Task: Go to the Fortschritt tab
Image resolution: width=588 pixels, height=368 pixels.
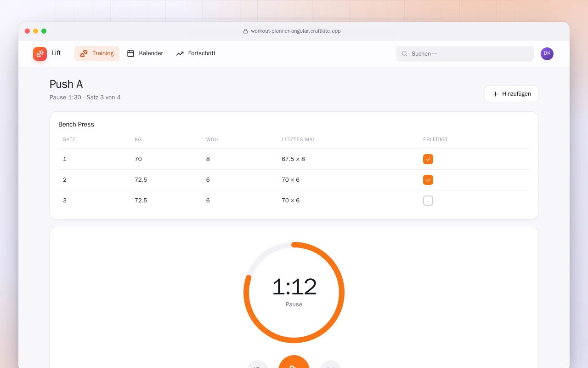Action: (x=196, y=53)
